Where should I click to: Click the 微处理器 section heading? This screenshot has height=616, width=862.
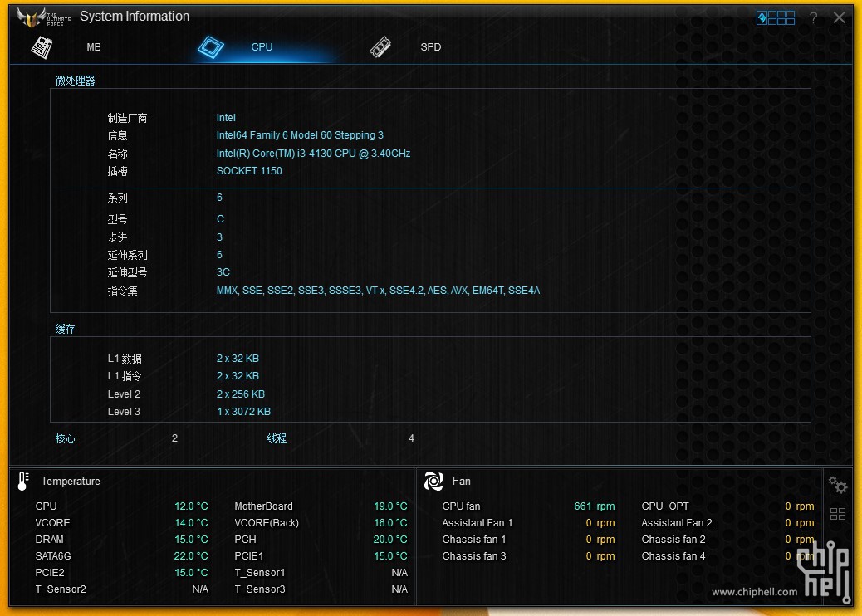pyautogui.click(x=75, y=81)
